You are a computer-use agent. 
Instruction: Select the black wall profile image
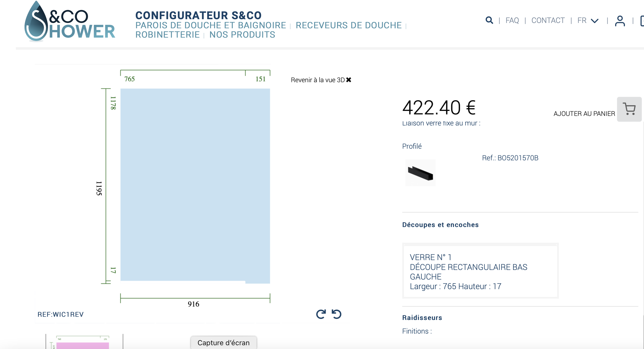point(420,173)
